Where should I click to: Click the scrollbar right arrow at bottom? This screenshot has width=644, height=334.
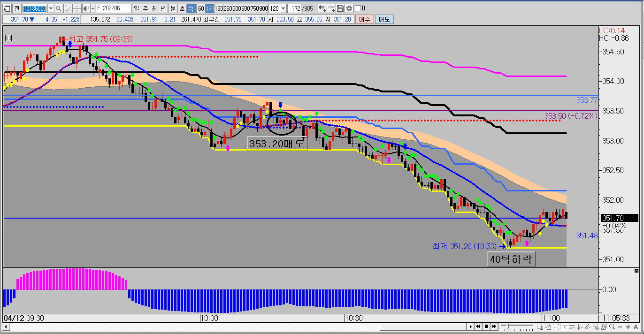tap(471, 326)
